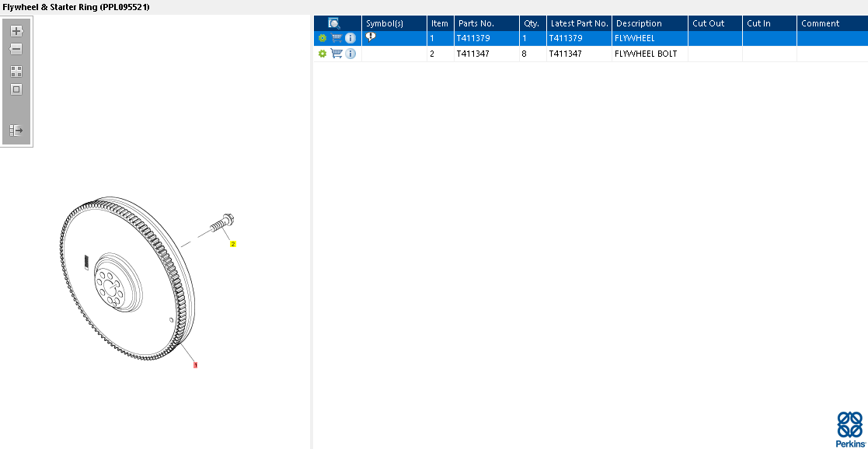Click the alert speech bubble symbol for FLYWHEEL
The image size is (868, 449).
tap(371, 37)
